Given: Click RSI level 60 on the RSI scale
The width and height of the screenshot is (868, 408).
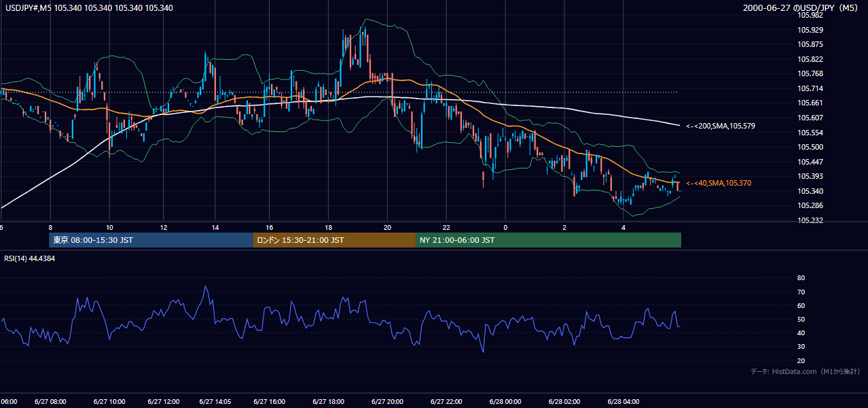Looking at the screenshot, I should point(801,305).
